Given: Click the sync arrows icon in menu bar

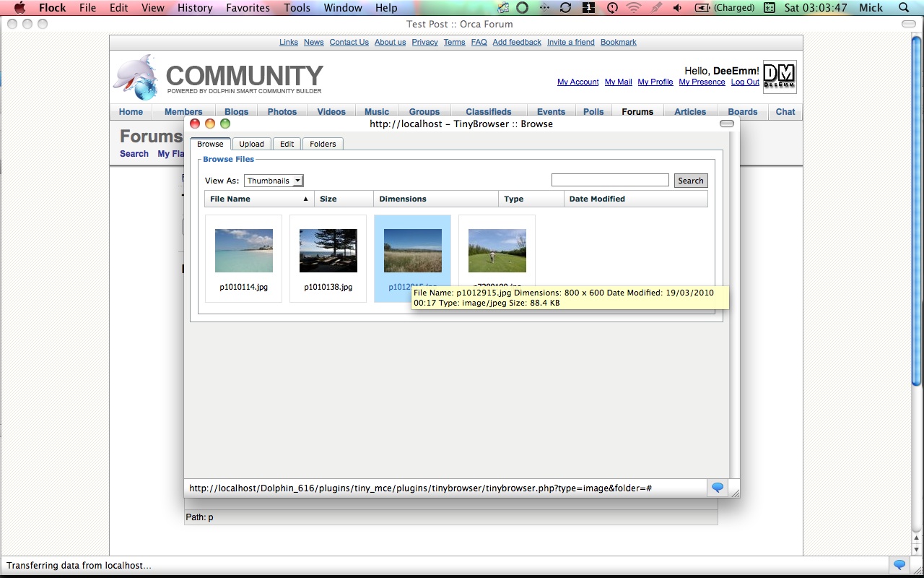Looking at the screenshot, I should click(566, 7).
